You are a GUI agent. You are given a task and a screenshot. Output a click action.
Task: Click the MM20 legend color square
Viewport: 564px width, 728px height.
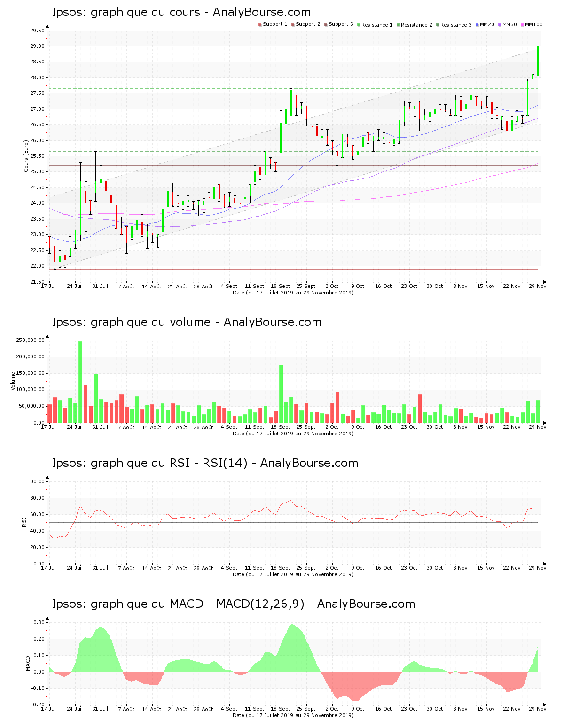pyautogui.click(x=477, y=25)
